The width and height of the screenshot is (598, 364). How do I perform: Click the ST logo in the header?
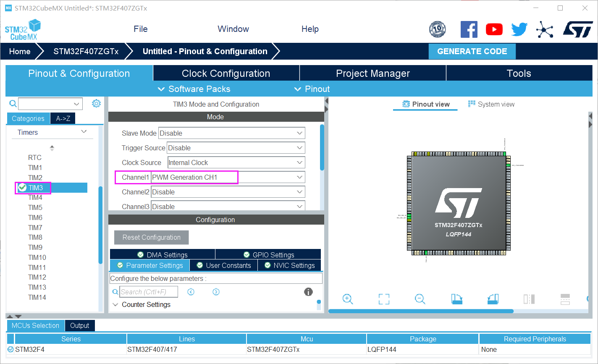pyautogui.click(x=578, y=29)
